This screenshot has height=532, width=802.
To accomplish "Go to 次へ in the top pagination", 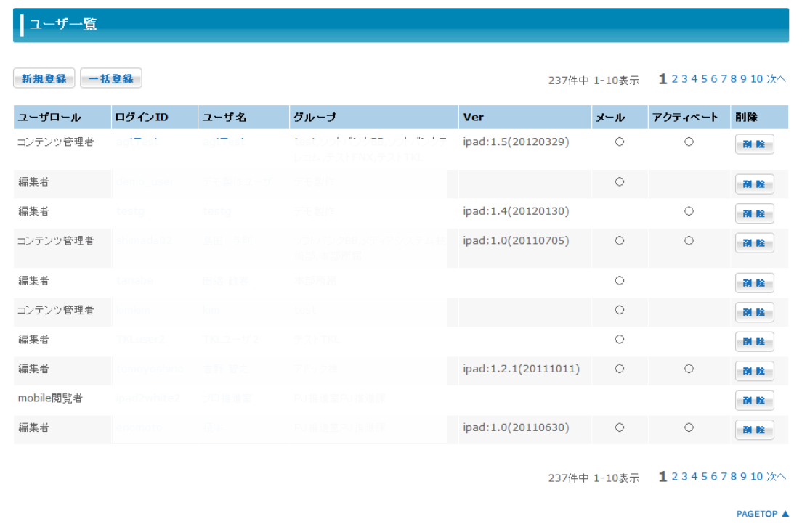I will 777,79.
